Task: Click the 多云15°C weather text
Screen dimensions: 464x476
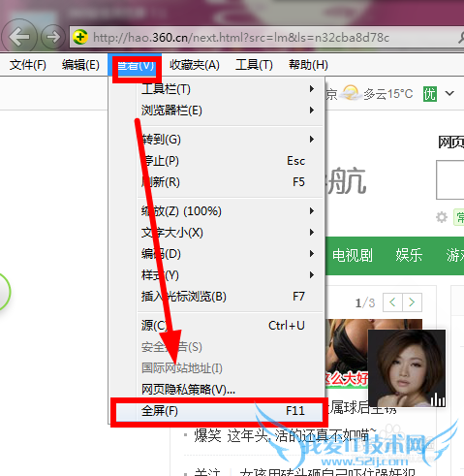Action: (x=388, y=94)
